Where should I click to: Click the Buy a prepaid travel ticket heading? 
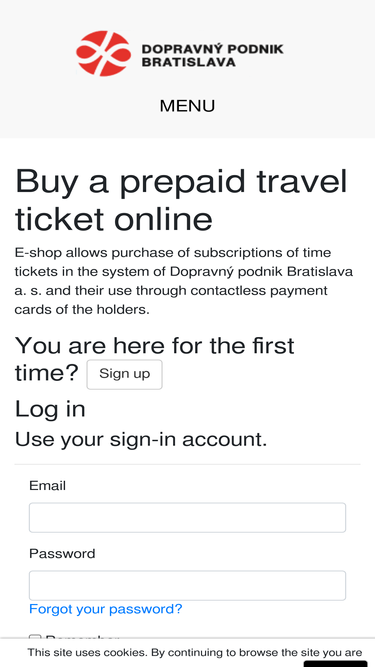[182, 200]
